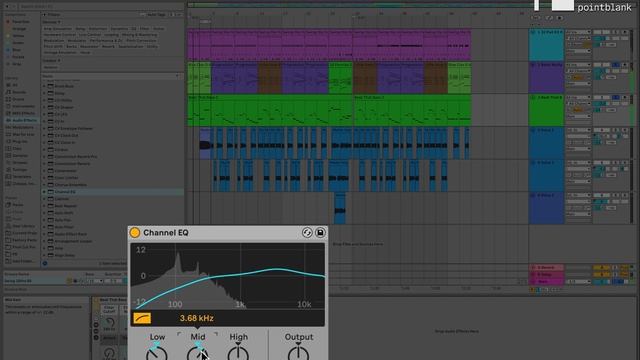Select the B Delay return track header

pyautogui.click(x=547, y=275)
